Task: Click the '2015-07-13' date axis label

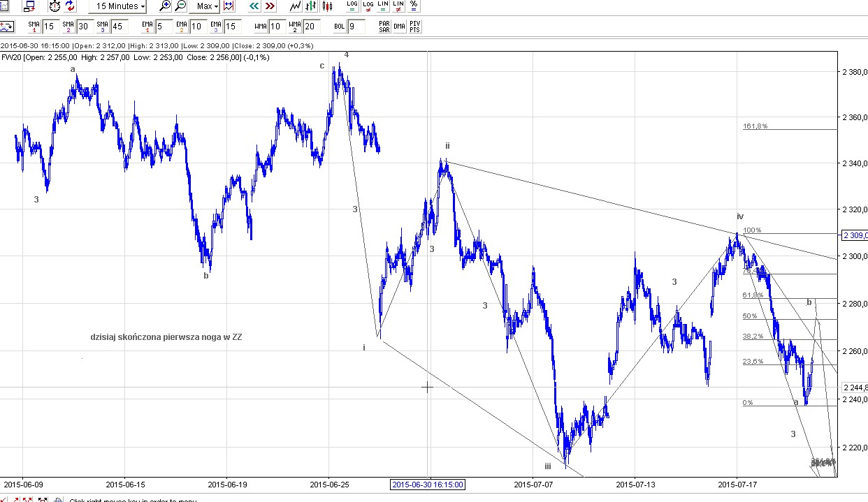Action: coord(635,484)
